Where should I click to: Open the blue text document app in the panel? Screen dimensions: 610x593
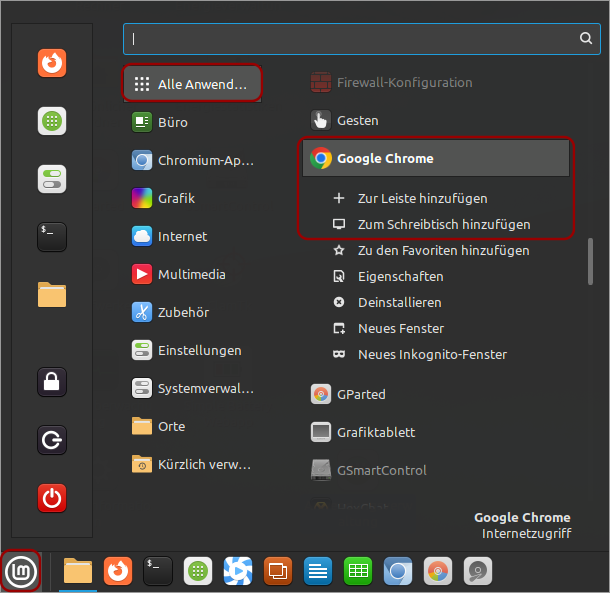(x=318, y=571)
